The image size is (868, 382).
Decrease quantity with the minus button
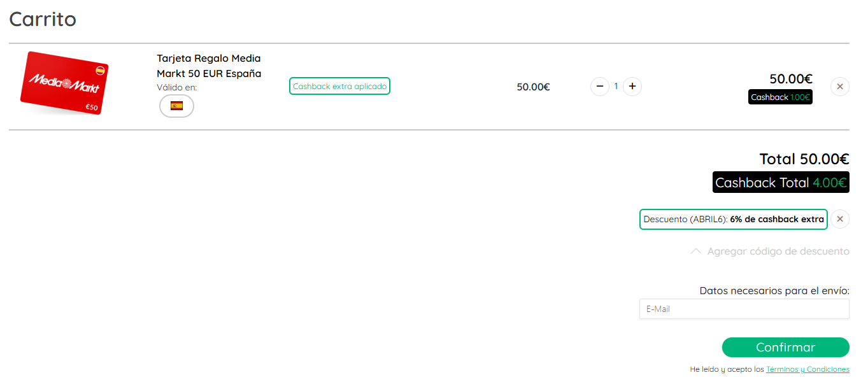tap(600, 86)
